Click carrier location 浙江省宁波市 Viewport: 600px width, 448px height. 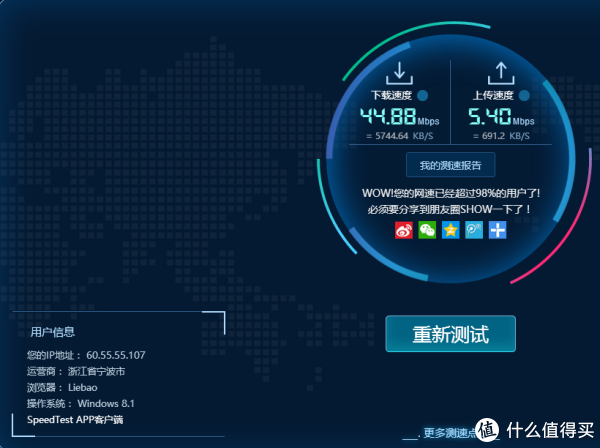(x=96, y=371)
